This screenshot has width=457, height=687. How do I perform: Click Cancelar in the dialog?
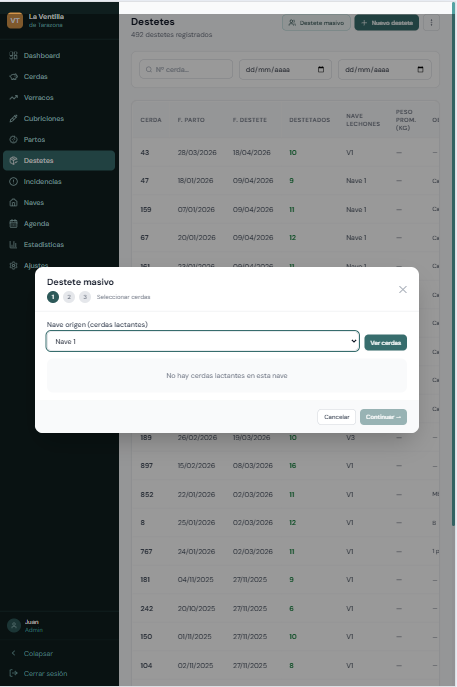point(337,417)
